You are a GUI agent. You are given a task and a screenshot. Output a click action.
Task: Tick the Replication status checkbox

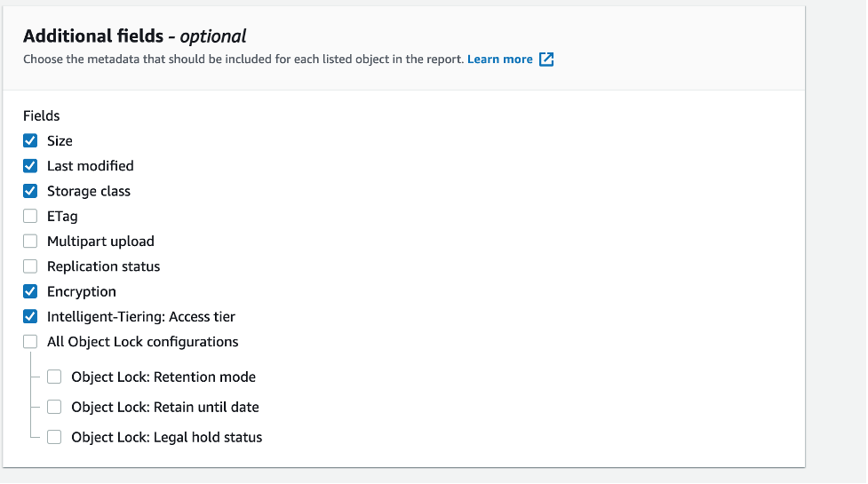click(x=30, y=266)
